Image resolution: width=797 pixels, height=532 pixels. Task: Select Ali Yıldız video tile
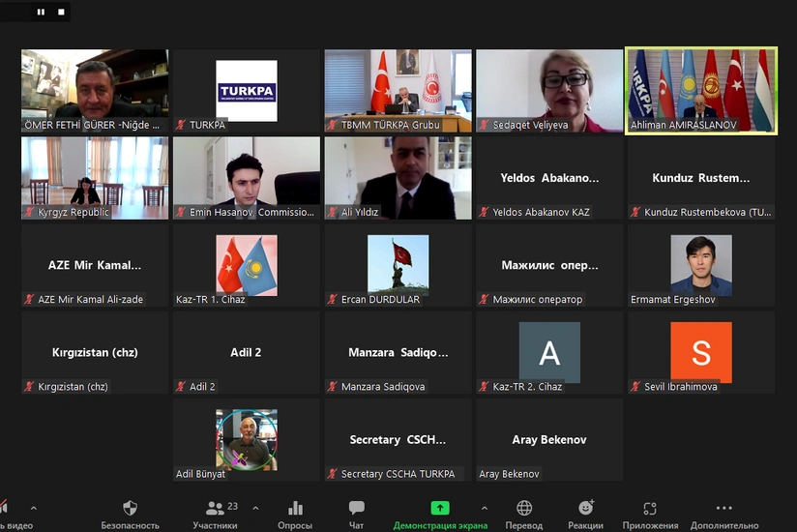(x=398, y=178)
